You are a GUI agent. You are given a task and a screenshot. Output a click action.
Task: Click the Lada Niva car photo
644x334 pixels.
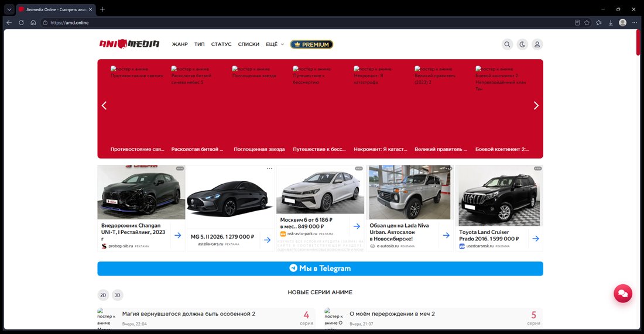point(409,192)
